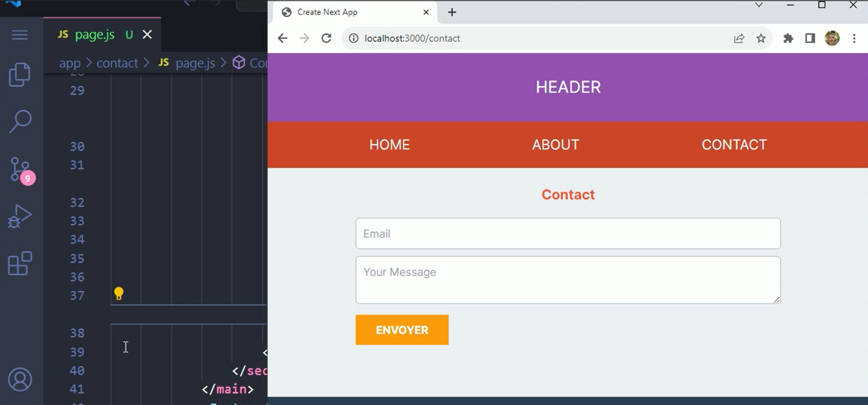Click the quick fix lightbulb on line 37
Image resolution: width=868 pixels, height=405 pixels.
pyautogui.click(x=119, y=293)
